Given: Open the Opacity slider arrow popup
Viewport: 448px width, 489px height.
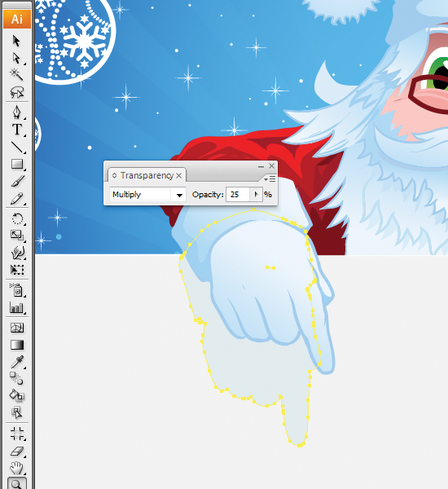Looking at the screenshot, I should (x=256, y=195).
